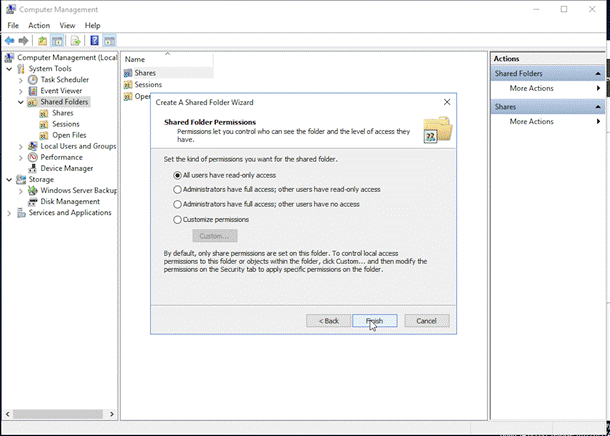
Task: Select All users have read-only access
Action: [x=225, y=175]
